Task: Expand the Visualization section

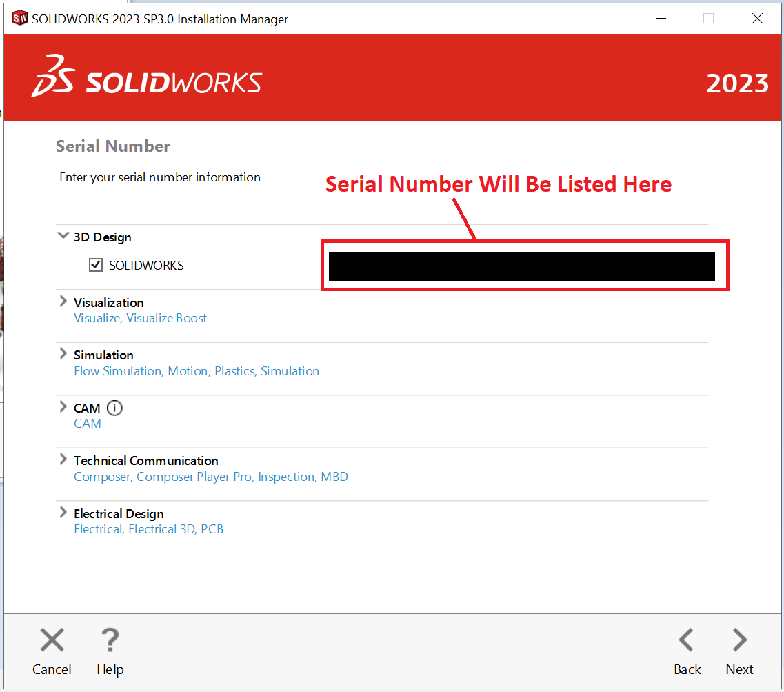Action: click(63, 301)
